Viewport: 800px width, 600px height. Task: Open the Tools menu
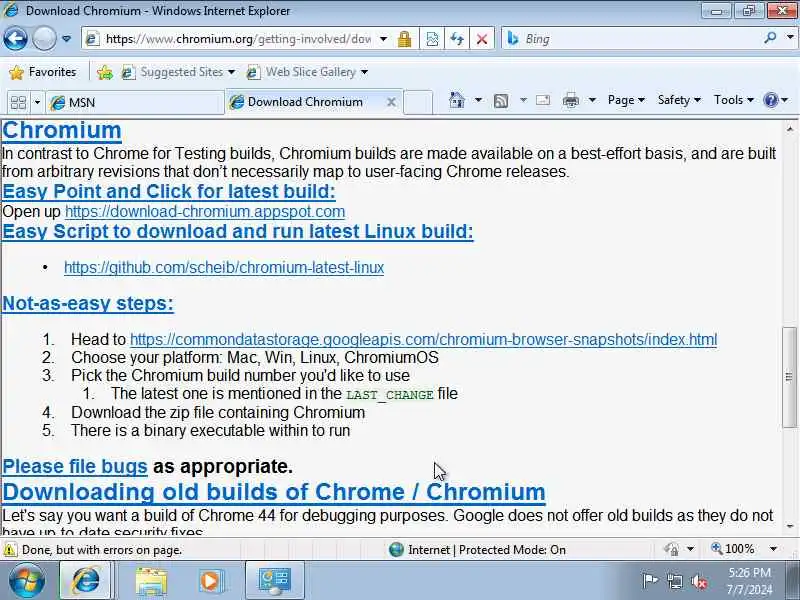click(x=734, y=100)
